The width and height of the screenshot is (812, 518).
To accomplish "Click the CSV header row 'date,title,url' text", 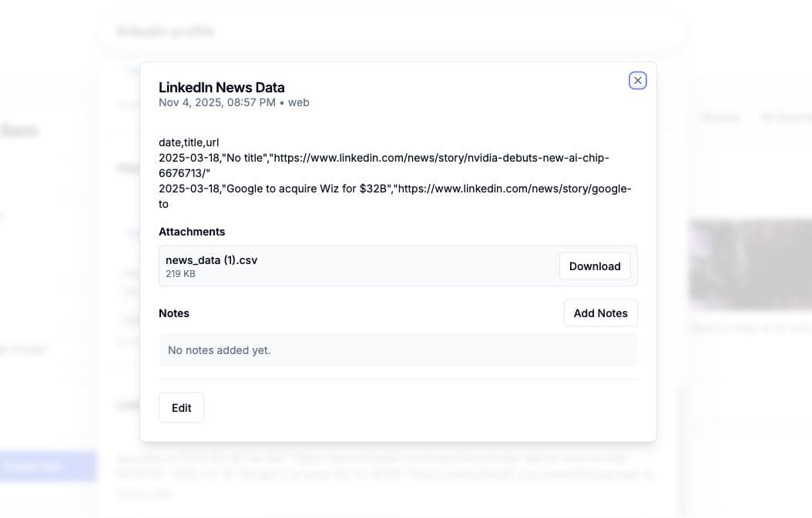I will (x=190, y=142).
